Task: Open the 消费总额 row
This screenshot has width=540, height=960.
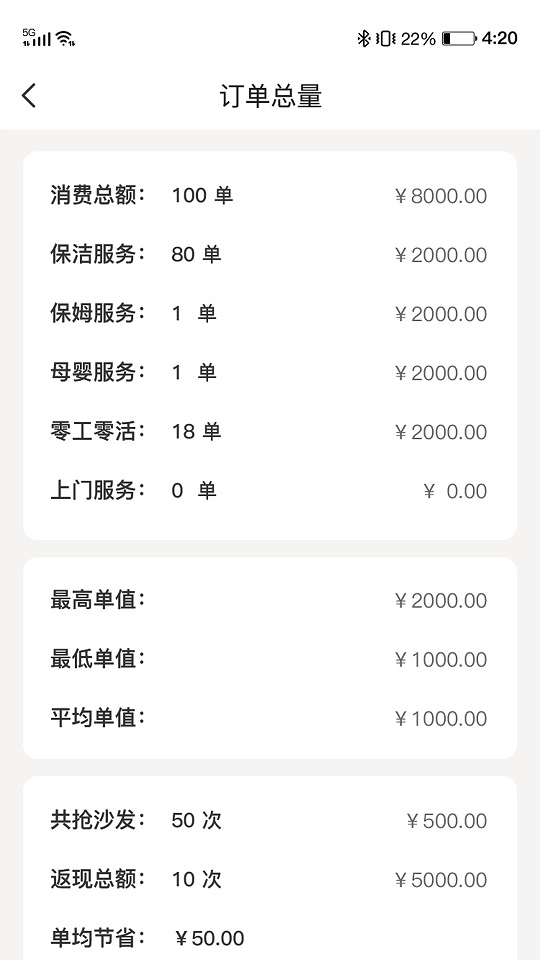Action: (x=269, y=196)
